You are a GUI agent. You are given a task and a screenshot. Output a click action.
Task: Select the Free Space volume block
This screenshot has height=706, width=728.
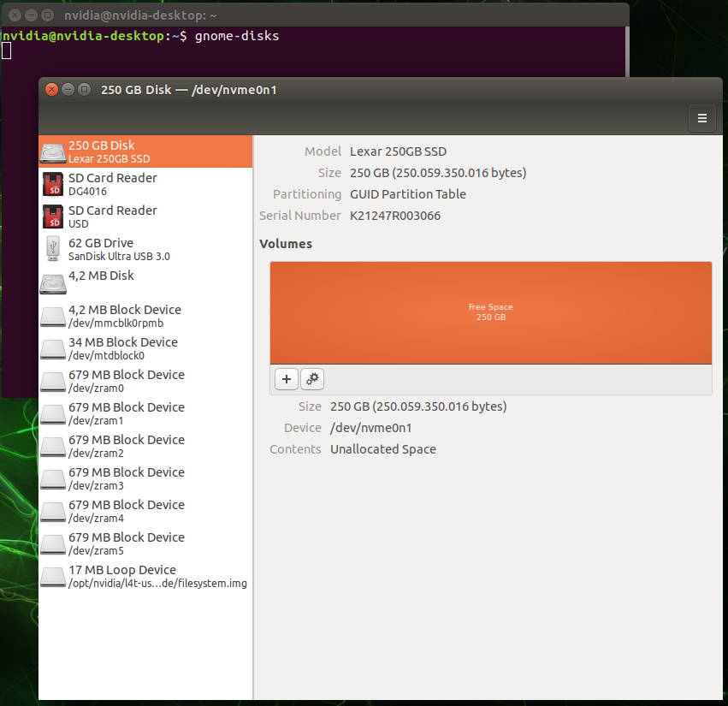(x=490, y=311)
